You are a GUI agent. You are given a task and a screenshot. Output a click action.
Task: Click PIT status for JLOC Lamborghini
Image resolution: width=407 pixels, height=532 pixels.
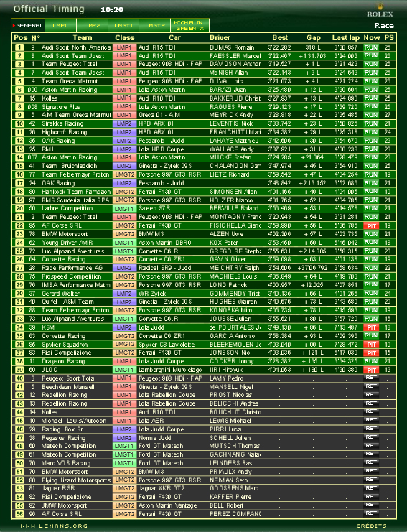click(x=371, y=370)
